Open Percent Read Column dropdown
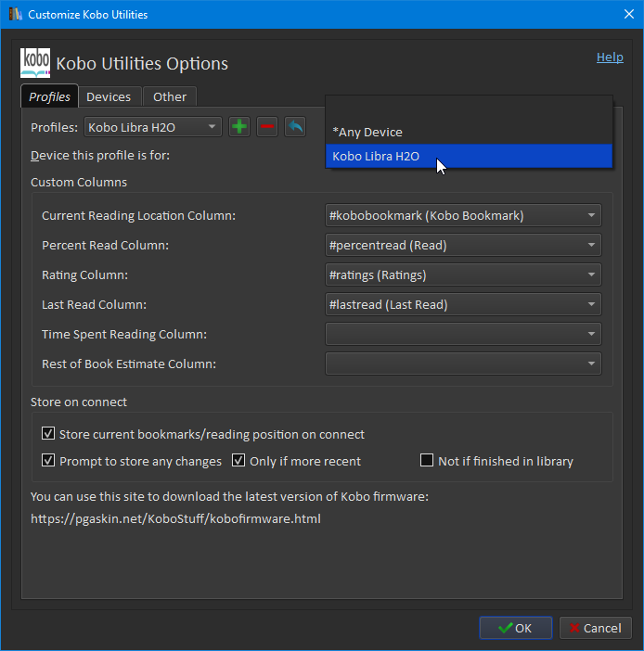The height and width of the screenshot is (651, 644). 463,245
